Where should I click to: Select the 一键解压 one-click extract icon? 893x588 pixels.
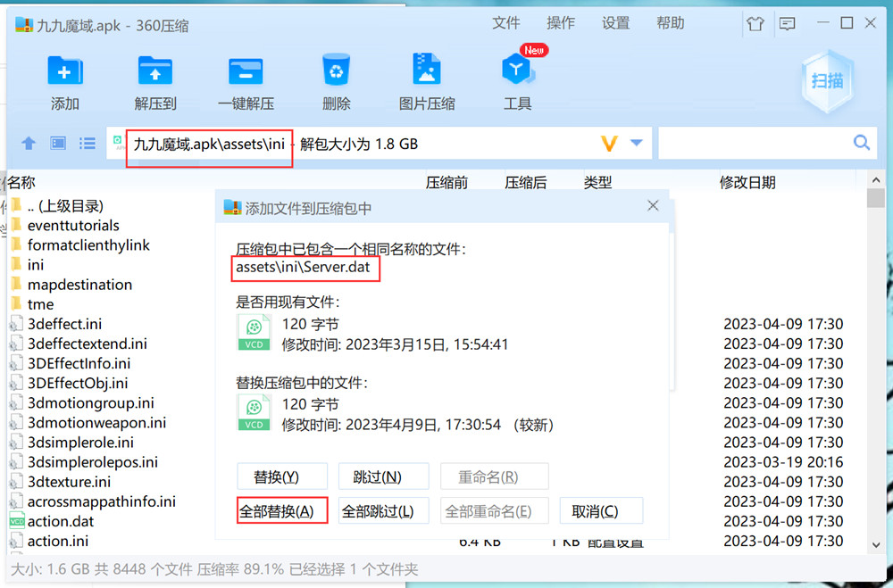pos(246,72)
